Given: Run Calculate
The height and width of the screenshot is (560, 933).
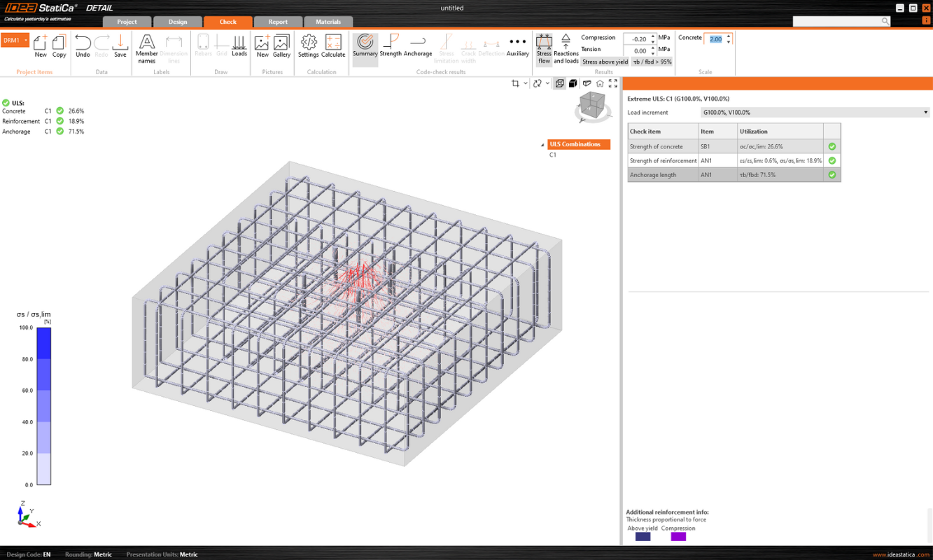Looking at the screenshot, I should click(x=333, y=46).
